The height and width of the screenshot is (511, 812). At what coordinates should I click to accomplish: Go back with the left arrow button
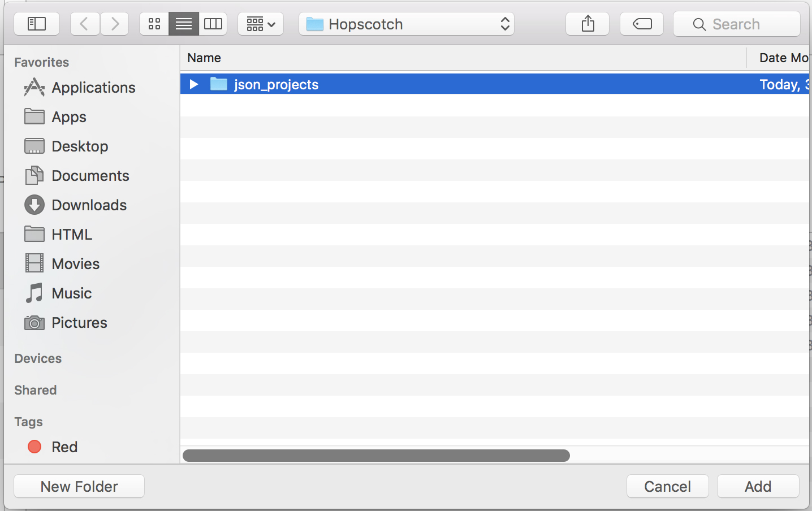point(85,24)
